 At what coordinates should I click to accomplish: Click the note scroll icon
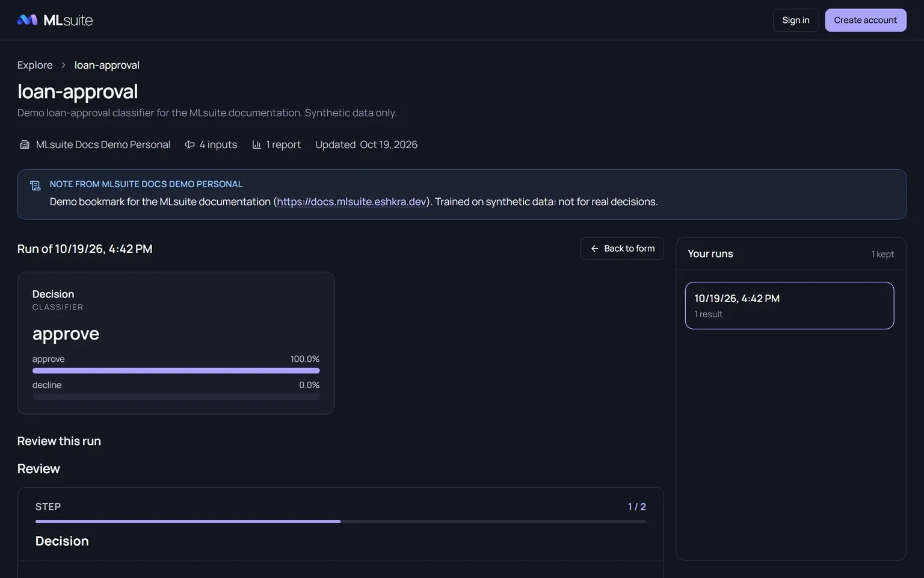35,185
